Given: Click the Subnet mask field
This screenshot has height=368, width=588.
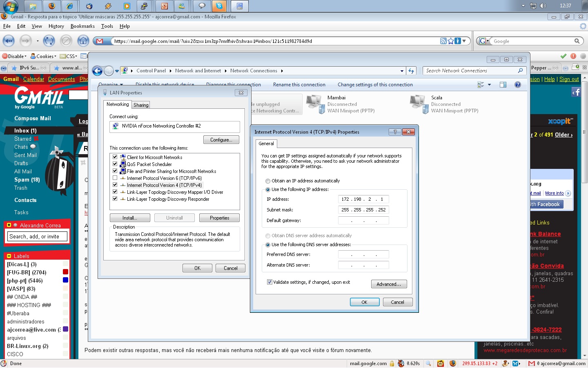Looking at the screenshot, I should click(x=363, y=210).
